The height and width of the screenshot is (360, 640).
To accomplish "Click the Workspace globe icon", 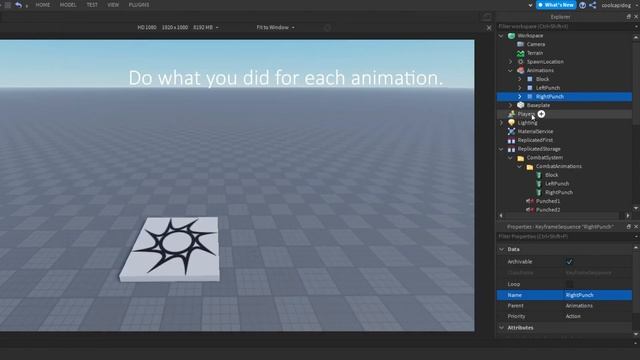I will tap(511, 36).
